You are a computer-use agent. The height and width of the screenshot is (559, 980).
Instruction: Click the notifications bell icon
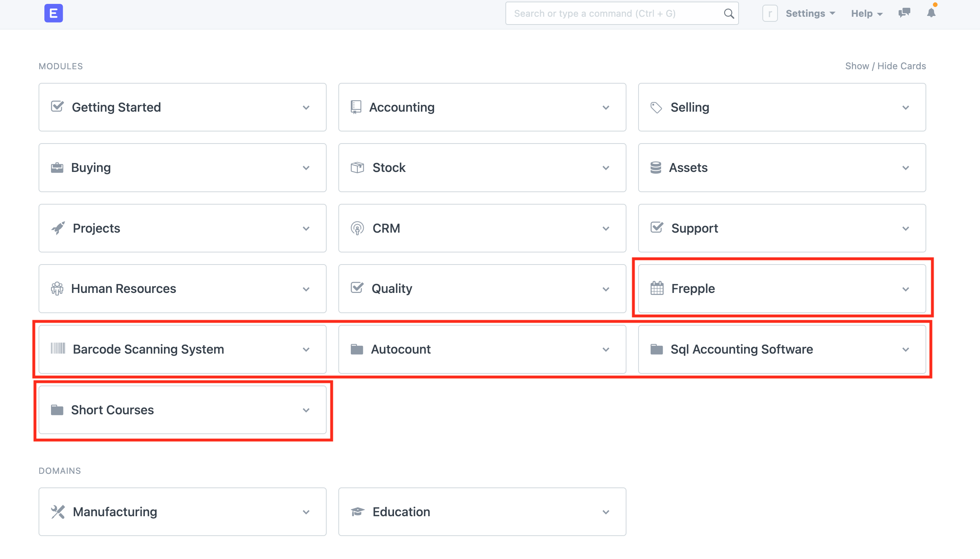click(x=931, y=13)
